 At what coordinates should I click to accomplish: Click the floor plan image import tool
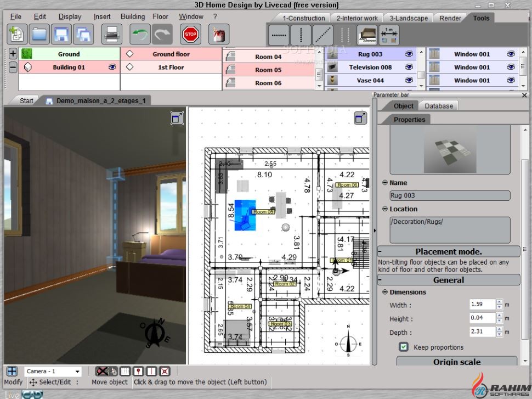[367, 35]
